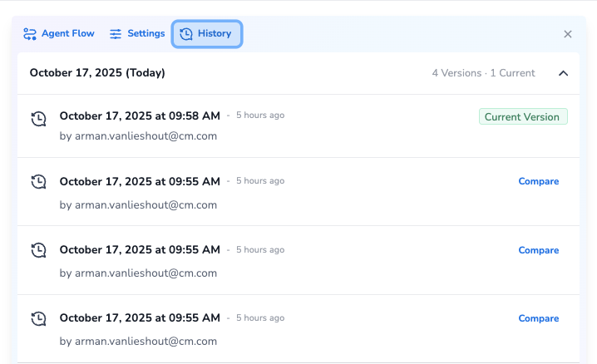This screenshot has width=597, height=364.
Task: Close the history panel with the X
Action: [x=568, y=34]
